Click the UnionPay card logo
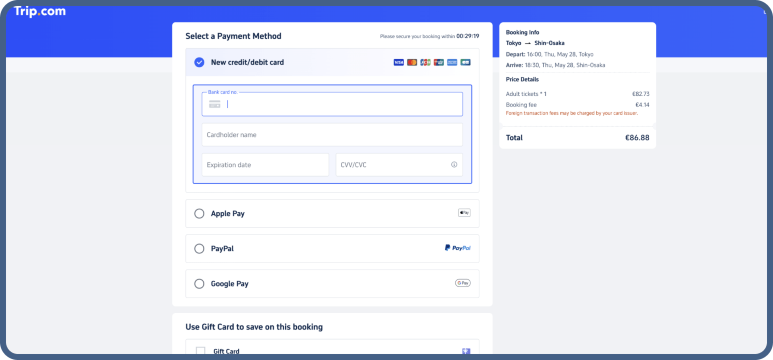The image size is (773, 360). pyautogui.click(x=439, y=63)
